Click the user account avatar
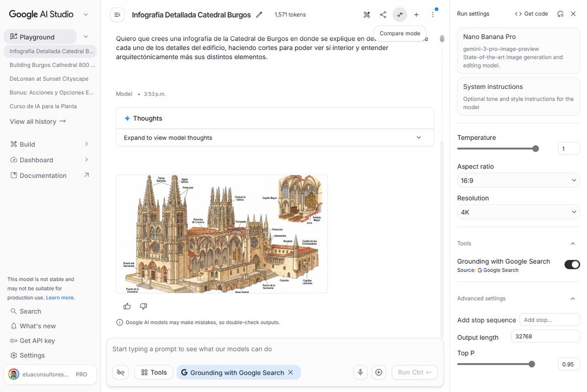This screenshot has width=587, height=392. 14,374
